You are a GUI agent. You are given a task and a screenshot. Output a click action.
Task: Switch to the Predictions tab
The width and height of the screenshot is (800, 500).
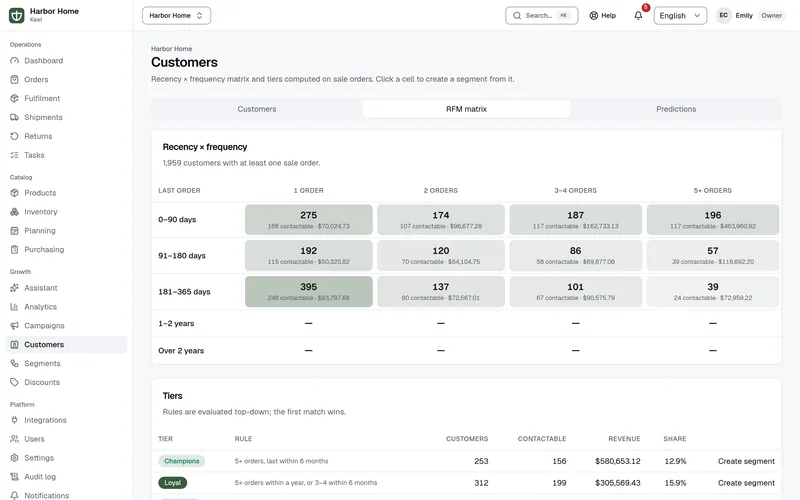[x=676, y=109]
